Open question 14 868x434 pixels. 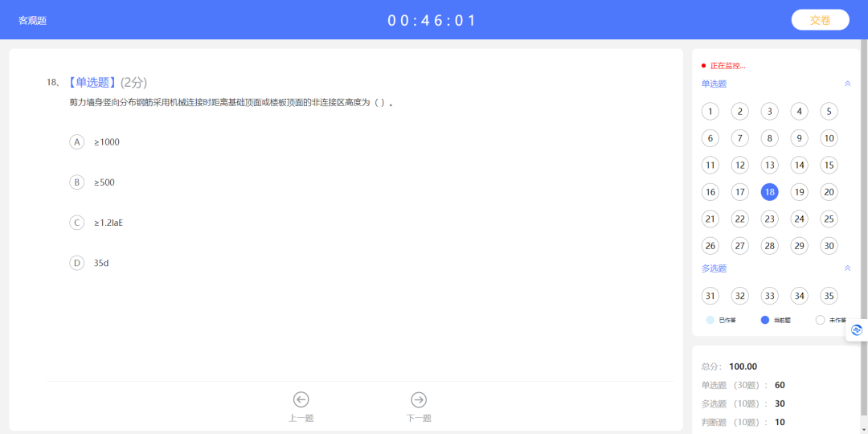(x=799, y=165)
